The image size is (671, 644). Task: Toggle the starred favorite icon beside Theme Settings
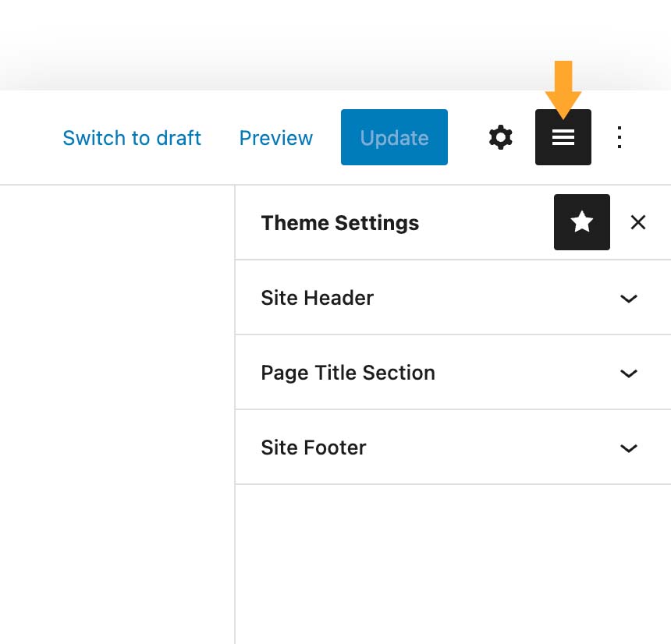[x=581, y=222]
